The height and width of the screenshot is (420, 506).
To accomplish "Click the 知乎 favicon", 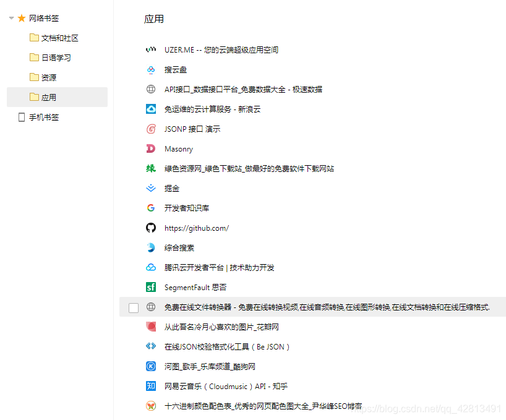I will (x=151, y=386).
